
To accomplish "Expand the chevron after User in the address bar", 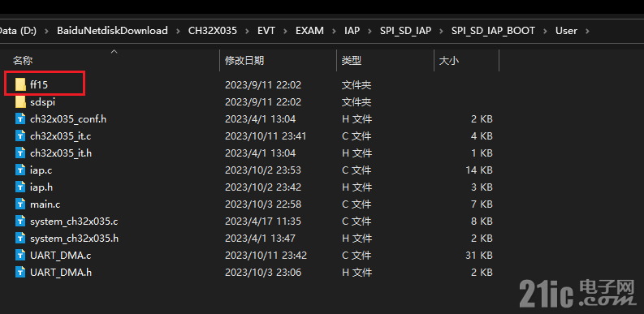I will [586, 31].
